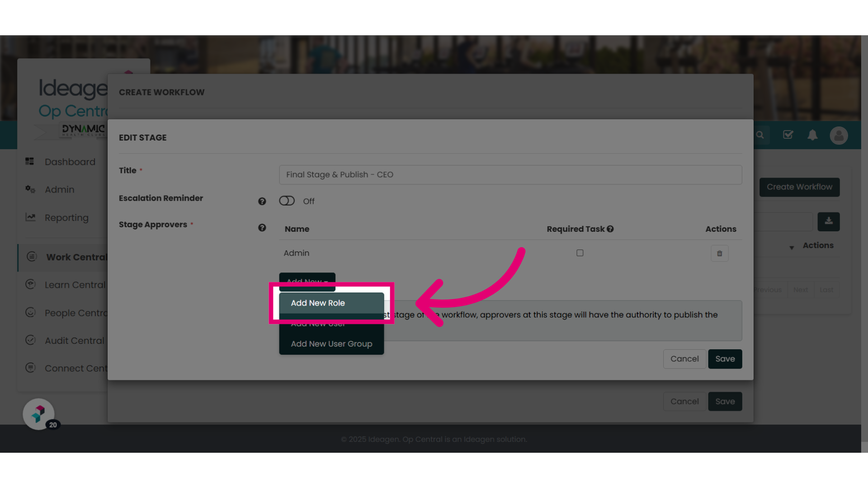The height and width of the screenshot is (488, 868).
Task: Click the Reporting chart icon
Action: (x=30, y=217)
